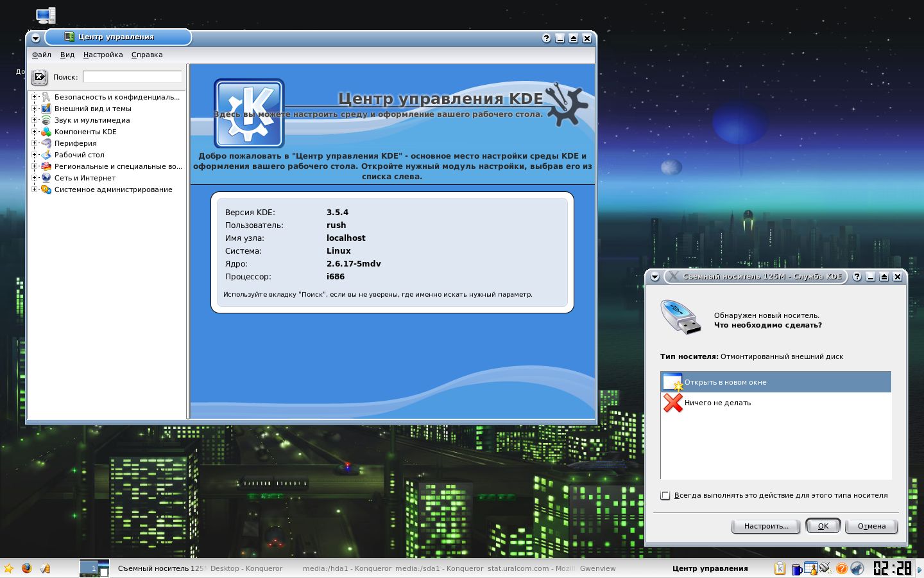The width and height of the screenshot is (924, 578).
Task: Click the blue round arrow tray icon
Action: (857, 568)
